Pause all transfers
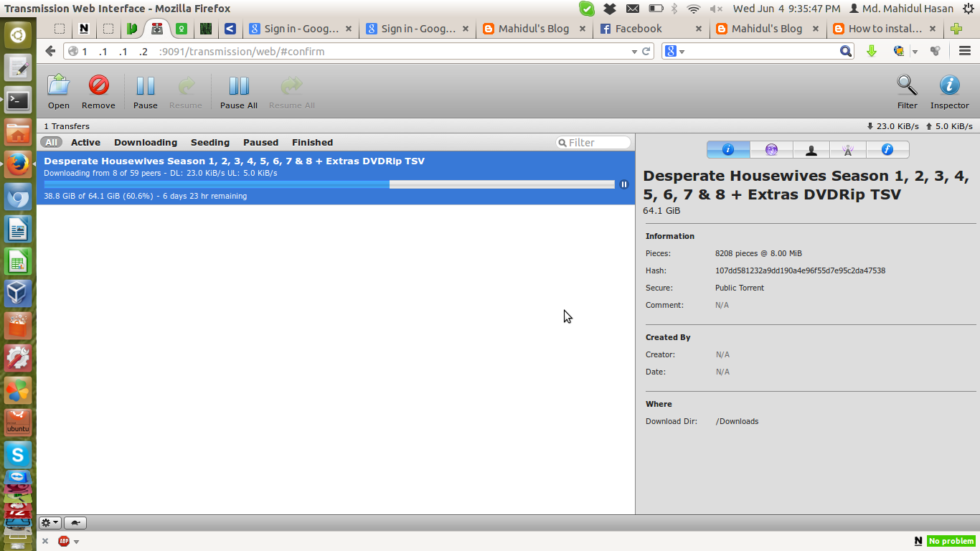 click(x=237, y=91)
